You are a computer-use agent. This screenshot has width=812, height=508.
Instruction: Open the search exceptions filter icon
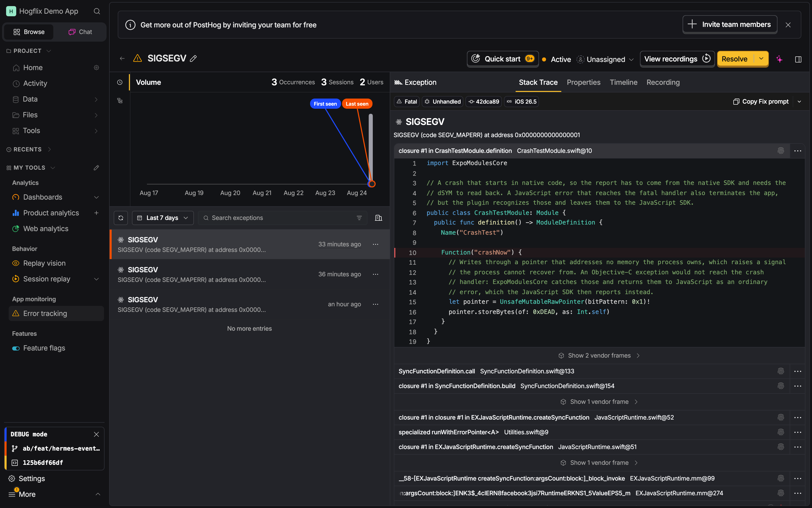coord(359,218)
